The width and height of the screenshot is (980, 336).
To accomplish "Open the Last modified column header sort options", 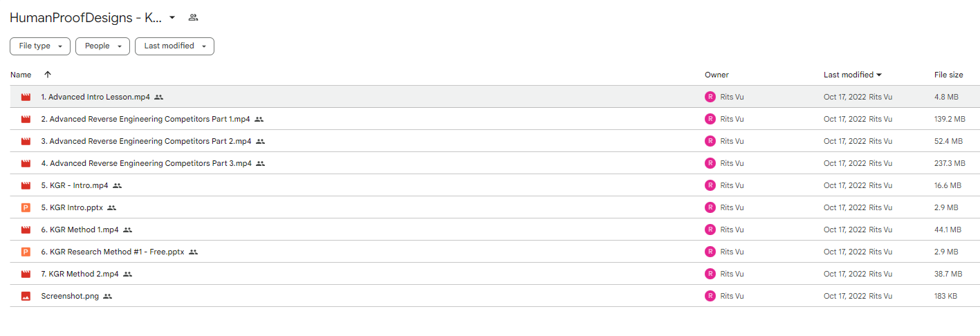I will [853, 75].
